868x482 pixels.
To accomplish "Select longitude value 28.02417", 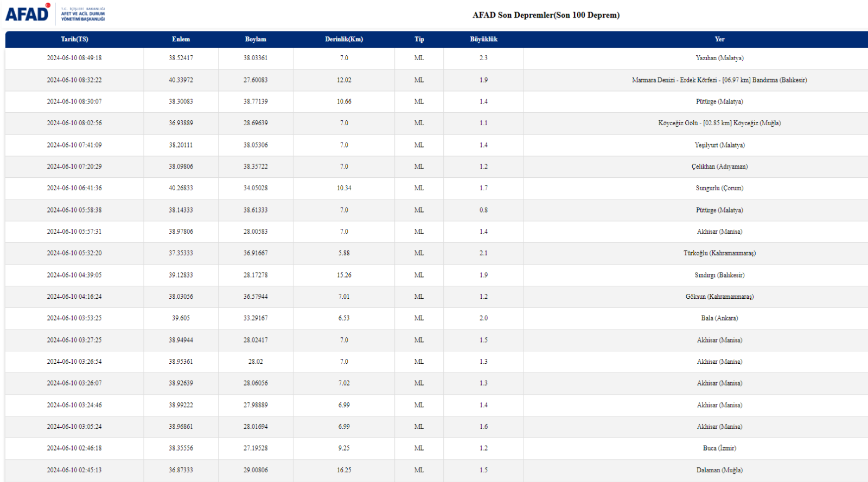I will coord(256,340).
